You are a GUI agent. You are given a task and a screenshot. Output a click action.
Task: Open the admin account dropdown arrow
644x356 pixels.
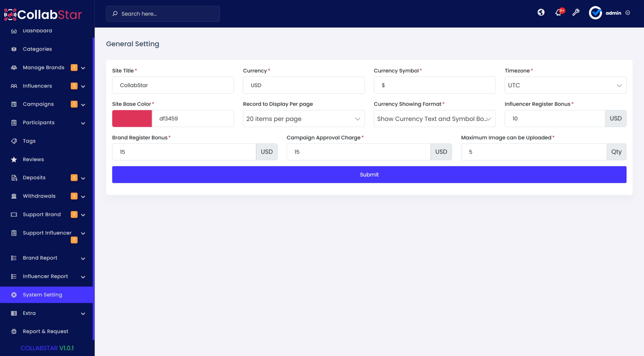tap(628, 13)
